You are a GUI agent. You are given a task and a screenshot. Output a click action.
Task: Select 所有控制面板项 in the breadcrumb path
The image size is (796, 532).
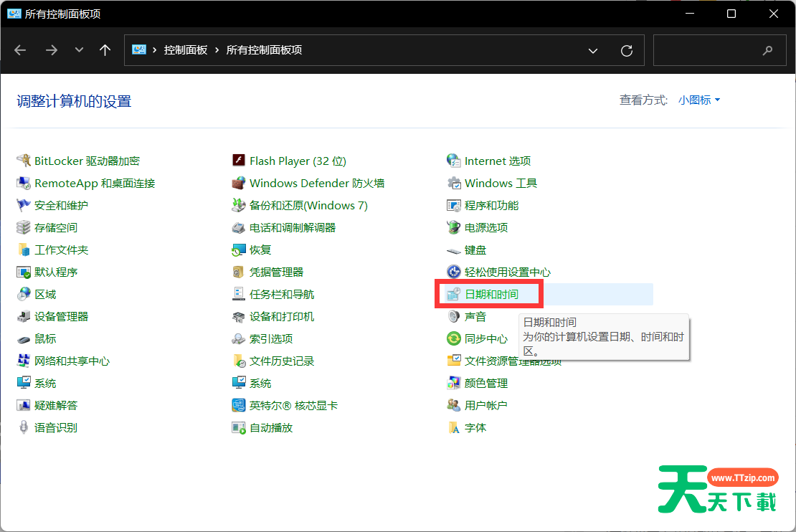[x=264, y=50]
